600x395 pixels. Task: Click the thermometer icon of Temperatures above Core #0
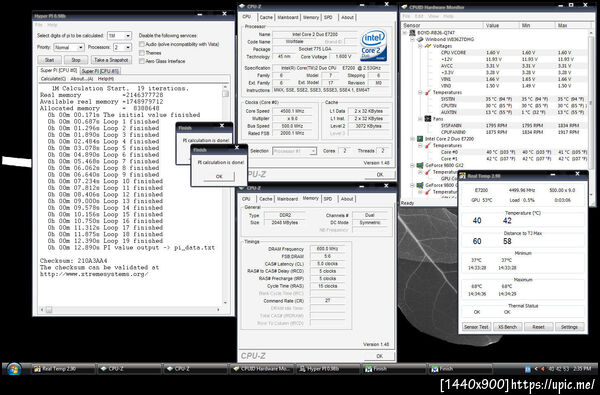(428, 145)
